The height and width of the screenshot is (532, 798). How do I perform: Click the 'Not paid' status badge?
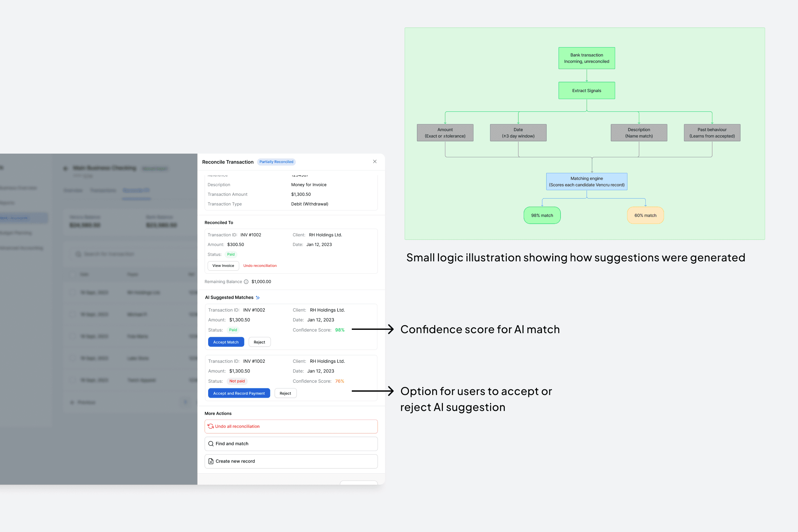237,381
